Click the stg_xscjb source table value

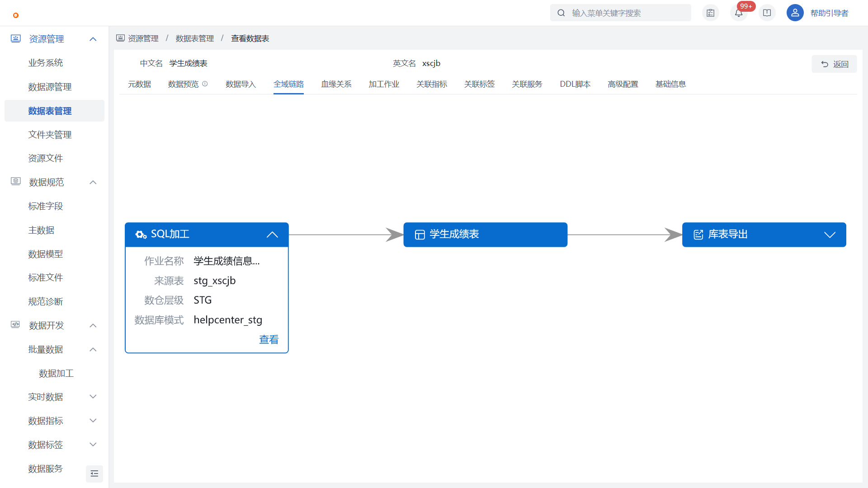point(215,281)
